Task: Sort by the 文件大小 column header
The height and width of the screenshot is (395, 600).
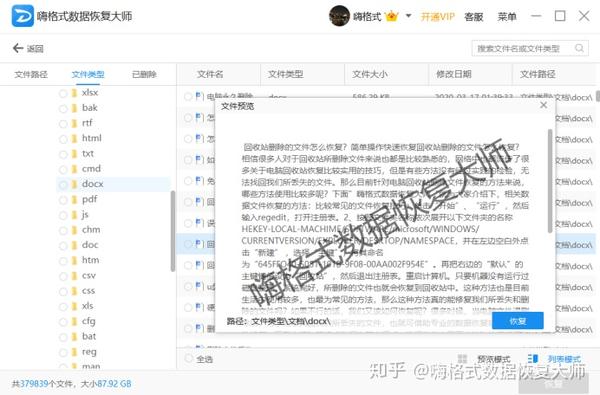Action: (370, 74)
